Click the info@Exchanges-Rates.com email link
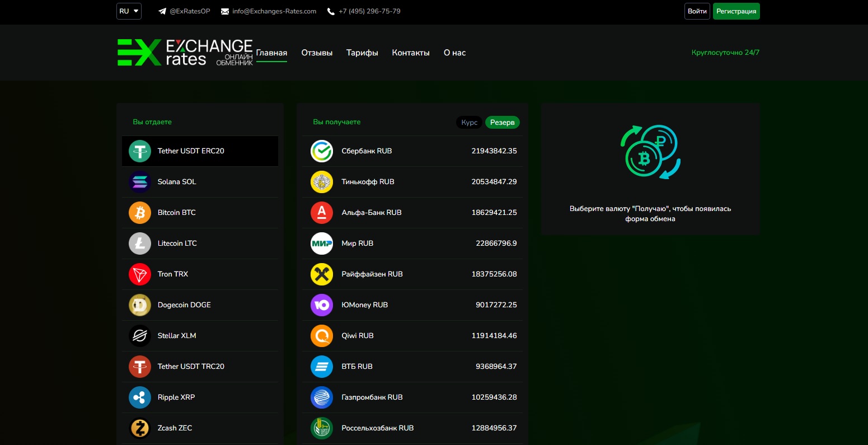 pyautogui.click(x=274, y=11)
